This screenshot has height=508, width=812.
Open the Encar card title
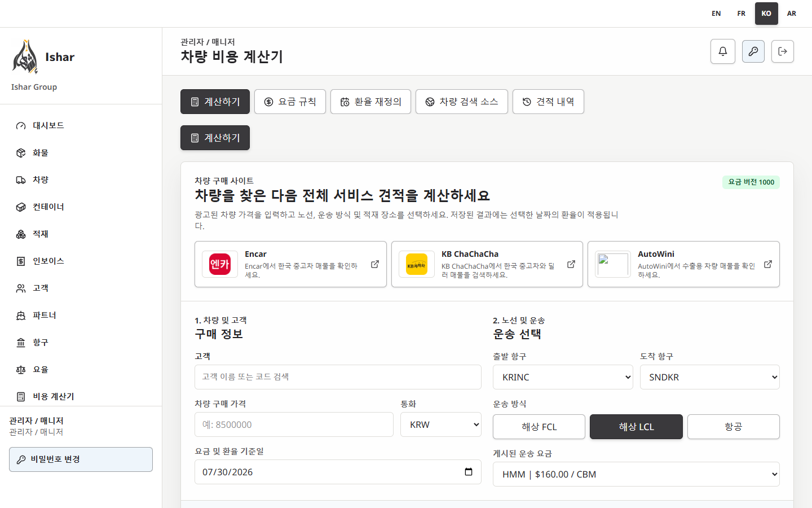click(255, 254)
